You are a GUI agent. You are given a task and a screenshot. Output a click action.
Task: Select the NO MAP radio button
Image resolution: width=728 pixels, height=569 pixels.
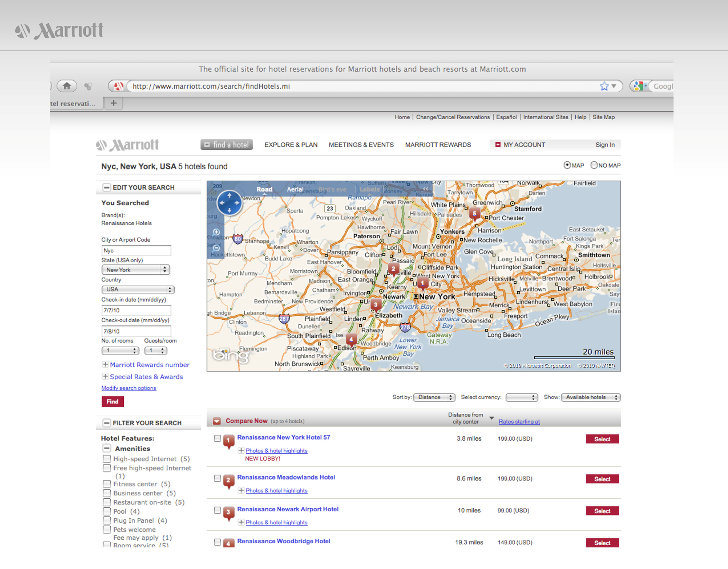594,165
